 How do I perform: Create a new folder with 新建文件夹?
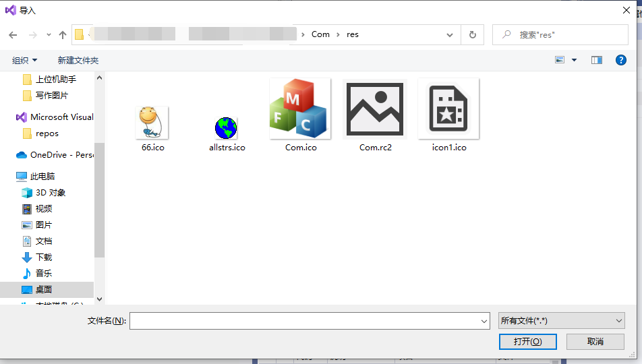[78, 60]
